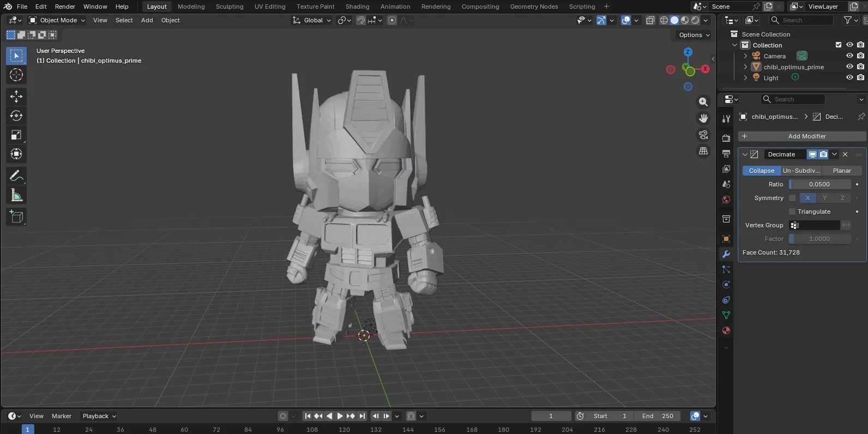Image resolution: width=868 pixels, height=434 pixels.
Task: Activate the Move tool
Action: tap(16, 97)
